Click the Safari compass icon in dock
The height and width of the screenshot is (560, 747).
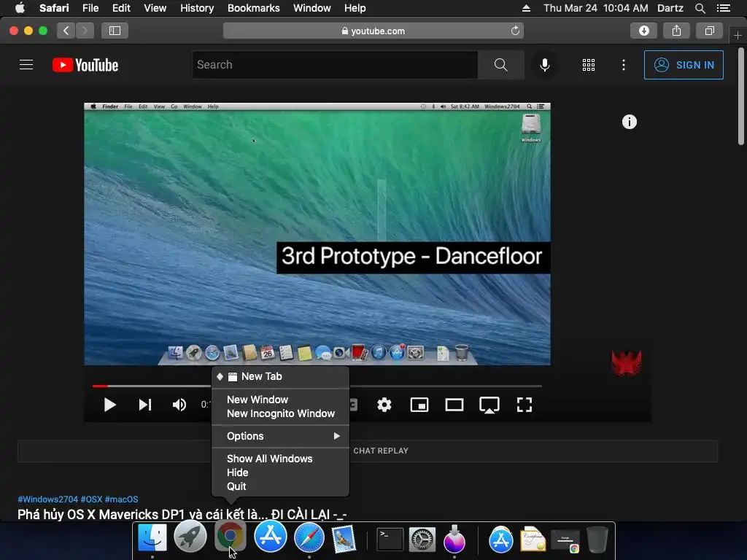(309, 537)
